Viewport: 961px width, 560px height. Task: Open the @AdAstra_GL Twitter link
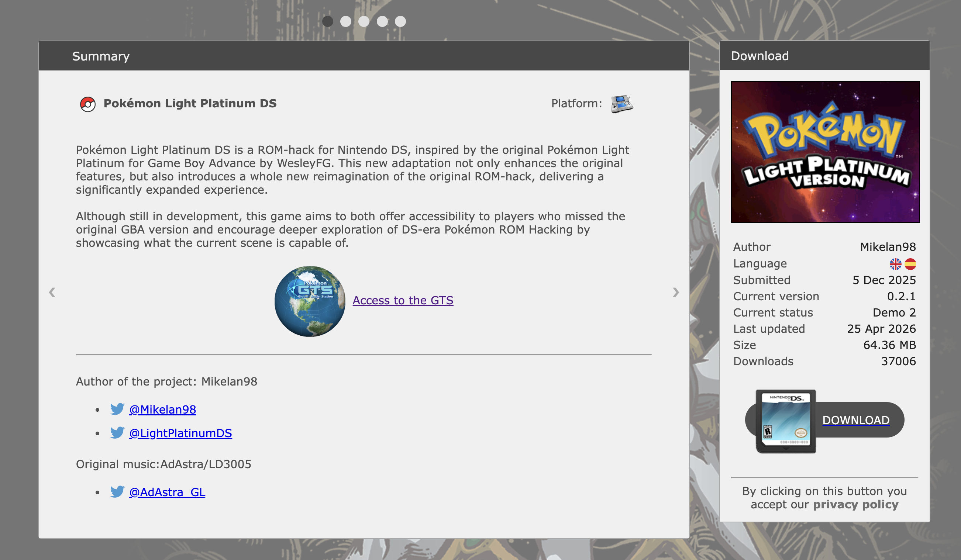167,492
